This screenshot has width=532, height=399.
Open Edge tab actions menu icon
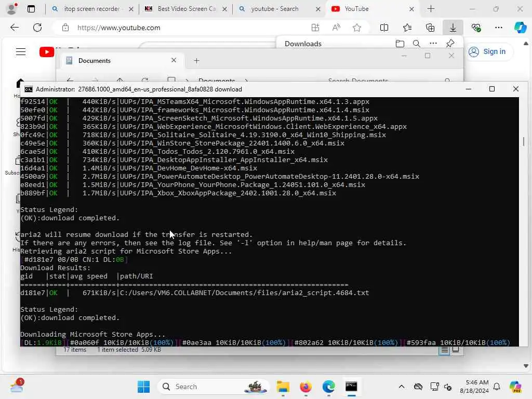[x=31, y=9]
